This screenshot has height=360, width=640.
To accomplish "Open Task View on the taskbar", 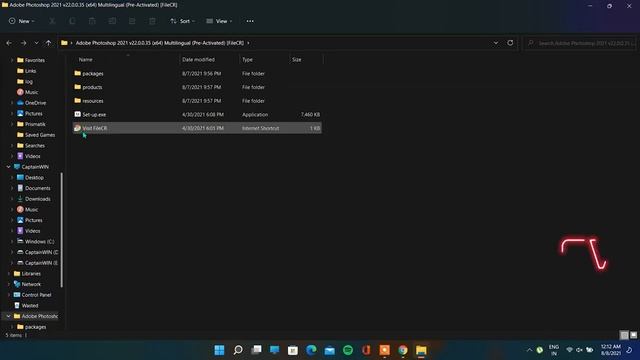I will click(x=256, y=350).
